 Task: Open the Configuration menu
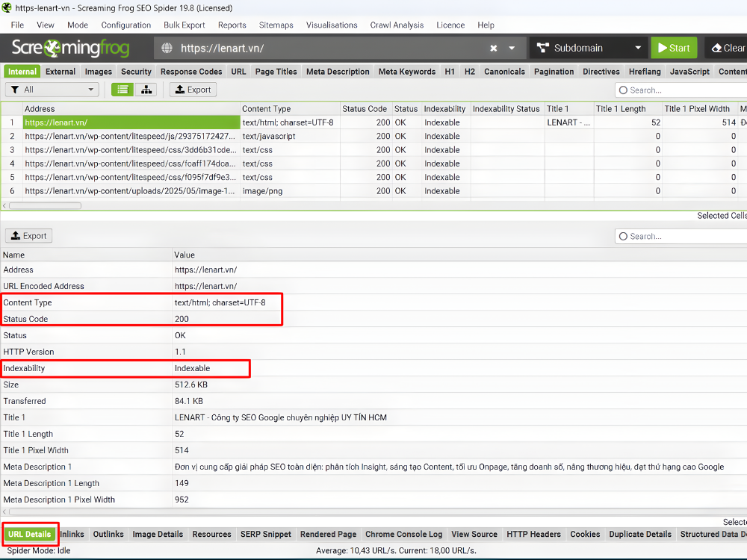coord(126,25)
